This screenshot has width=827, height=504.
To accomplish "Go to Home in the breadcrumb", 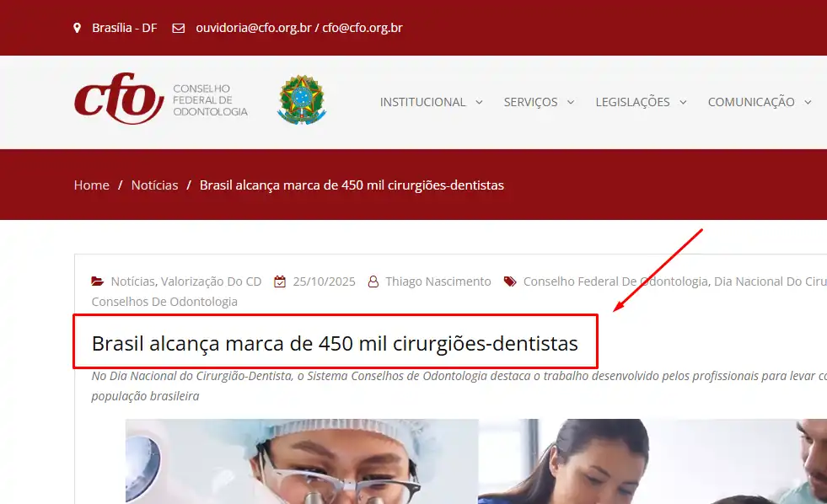I will pyautogui.click(x=91, y=185).
